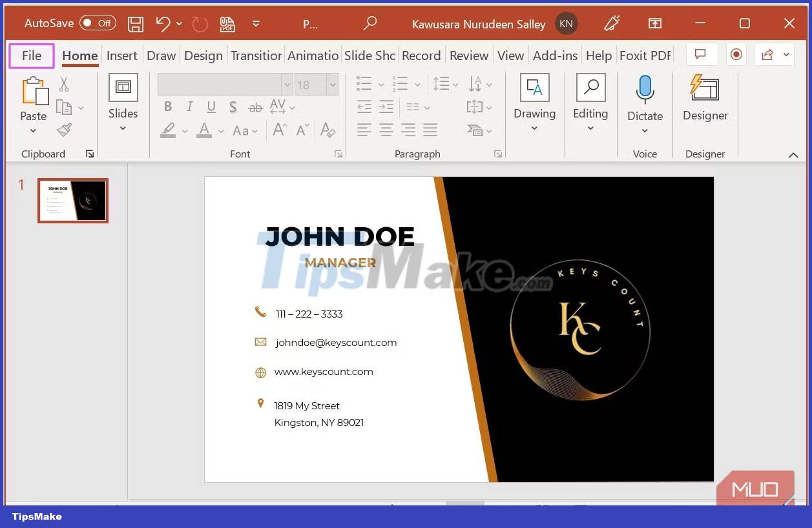Image resolution: width=812 pixels, height=528 pixels.
Task: Open the Font dialog launcher
Action: click(338, 154)
